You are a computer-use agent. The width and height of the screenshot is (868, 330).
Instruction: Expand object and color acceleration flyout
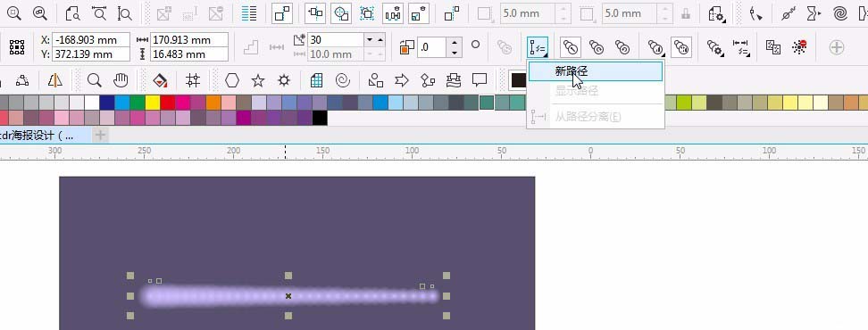(x=656, y=47)
